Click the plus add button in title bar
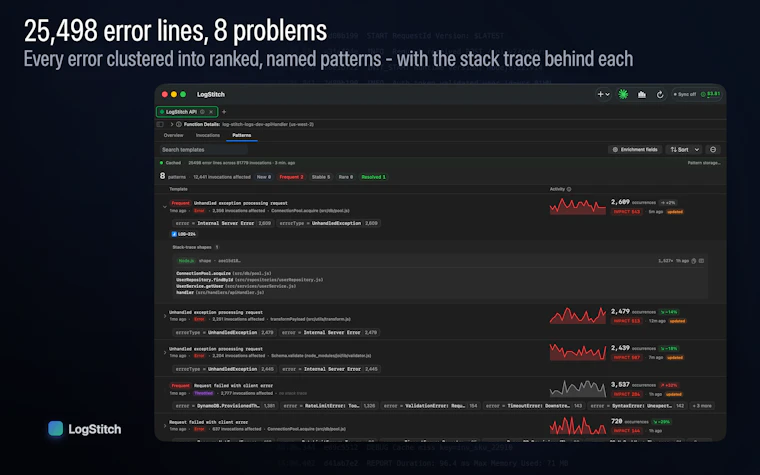This screenshot has width=760, height=475. tap(603, 95)
